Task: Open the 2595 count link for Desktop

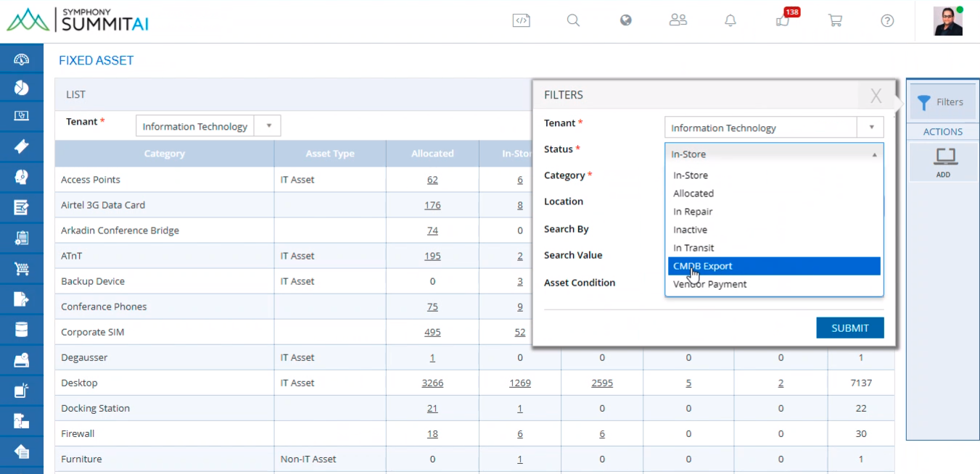Action: 602,383
